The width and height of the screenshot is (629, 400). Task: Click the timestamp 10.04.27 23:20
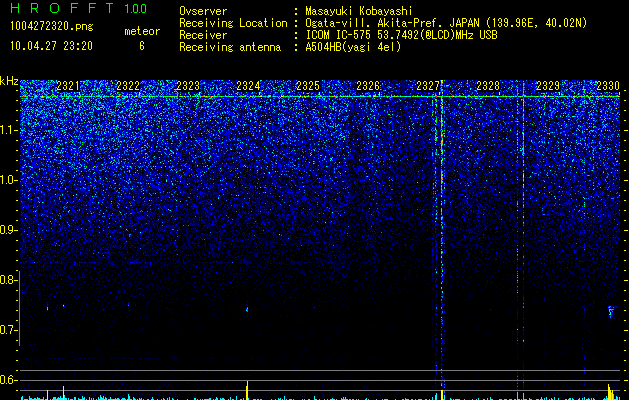point(51,46)
